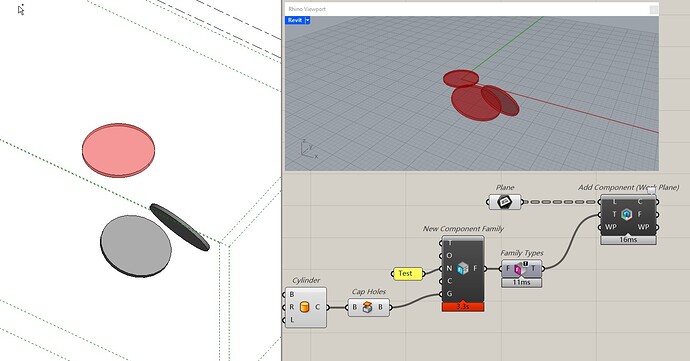Viewport: 690px width, 361px height.
Task: Click the wire from Family Types to Add Component
Action: coord(571,241)
